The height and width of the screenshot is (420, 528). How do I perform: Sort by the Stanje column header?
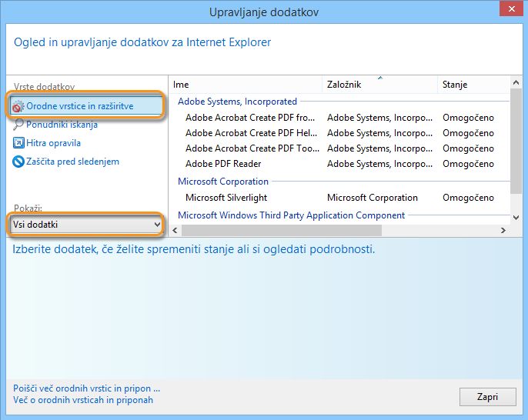pos(473,85)
